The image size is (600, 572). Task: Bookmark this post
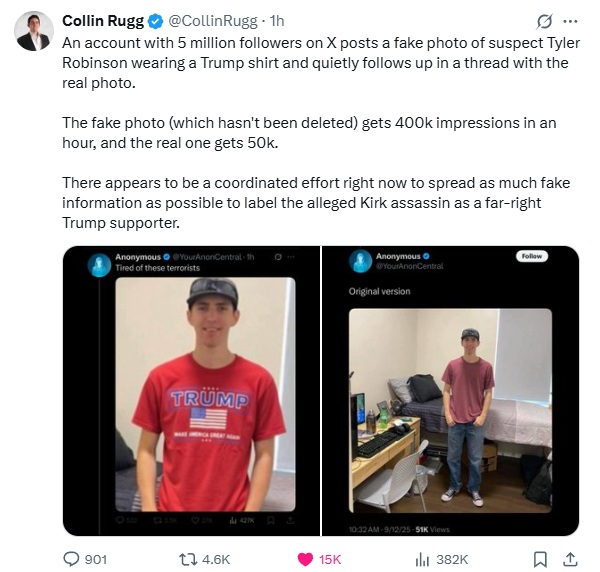point(540,559)
